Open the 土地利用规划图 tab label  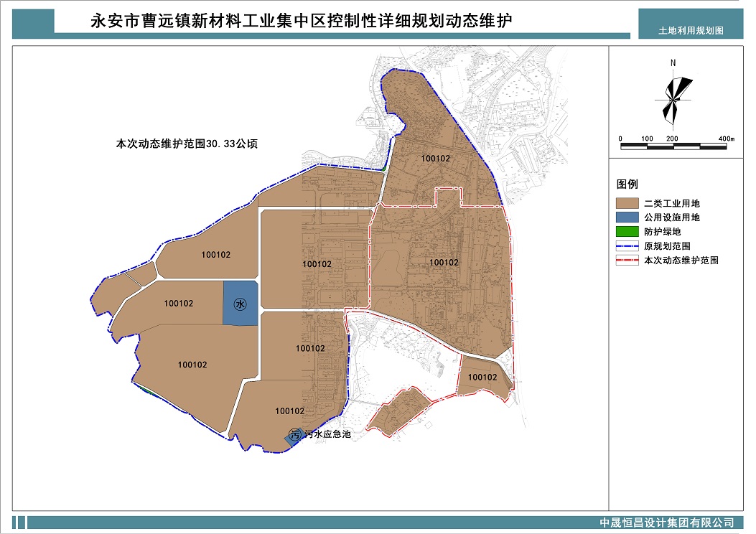[691, 31]
